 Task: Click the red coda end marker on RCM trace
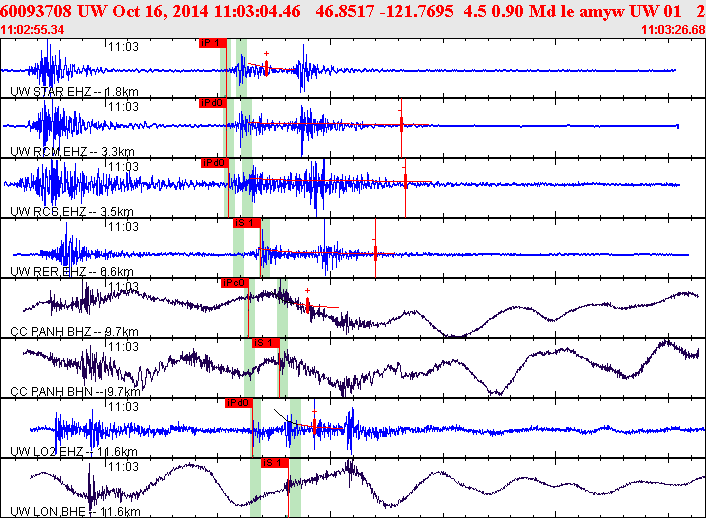click(x=401, y=124)
